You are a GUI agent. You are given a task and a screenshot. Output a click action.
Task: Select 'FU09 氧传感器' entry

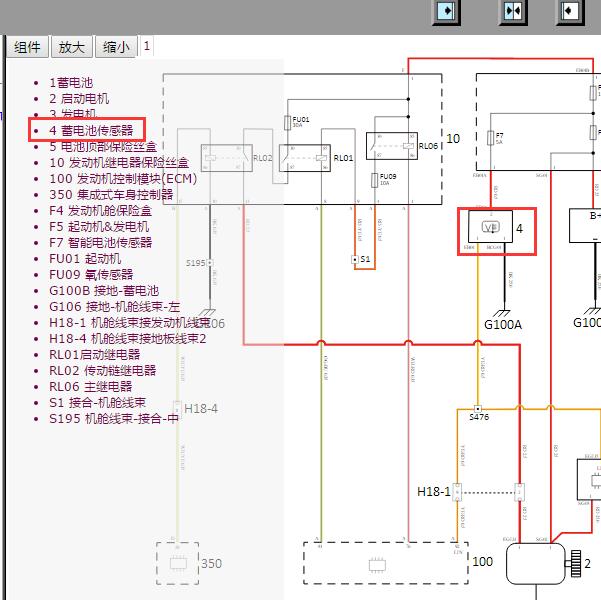(x=91, y=275)
